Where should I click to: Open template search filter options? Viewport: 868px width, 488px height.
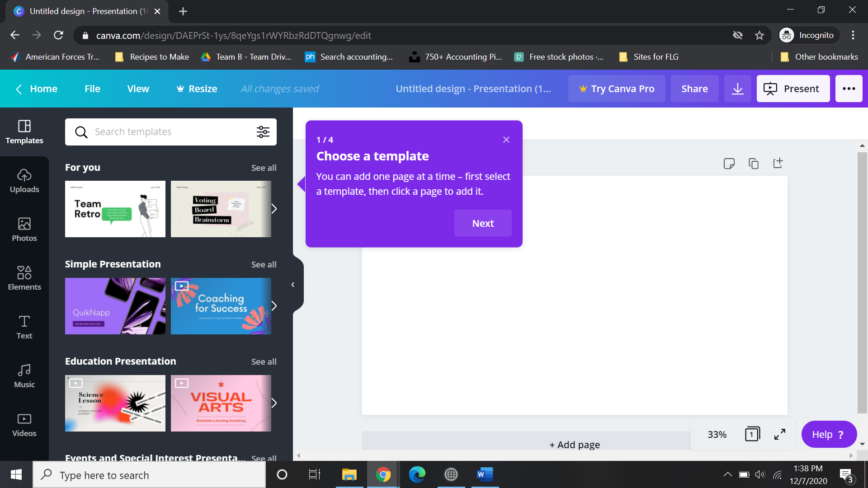pyautogui.click(x=263, y=132)
